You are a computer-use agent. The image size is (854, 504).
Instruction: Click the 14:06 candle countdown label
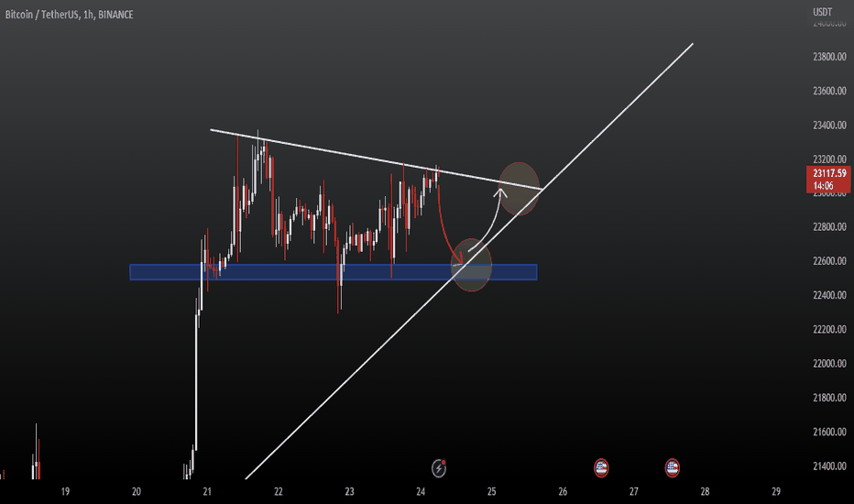(824, 186)
